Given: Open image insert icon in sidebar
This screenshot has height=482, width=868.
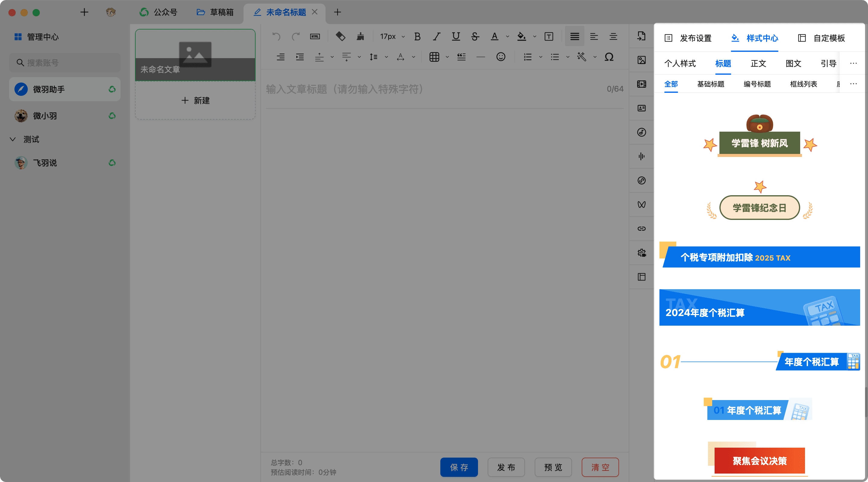Looking at the screenshot, I should point(641,60).
